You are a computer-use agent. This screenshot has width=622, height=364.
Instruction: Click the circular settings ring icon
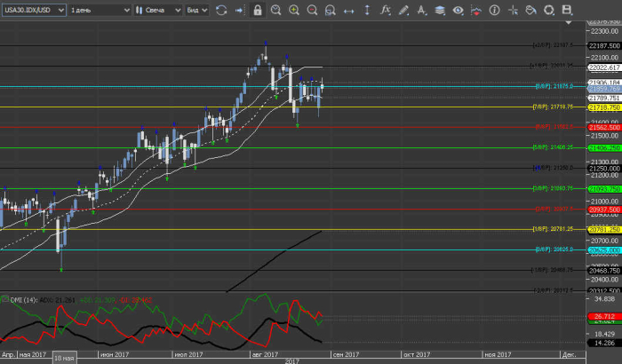548,11
